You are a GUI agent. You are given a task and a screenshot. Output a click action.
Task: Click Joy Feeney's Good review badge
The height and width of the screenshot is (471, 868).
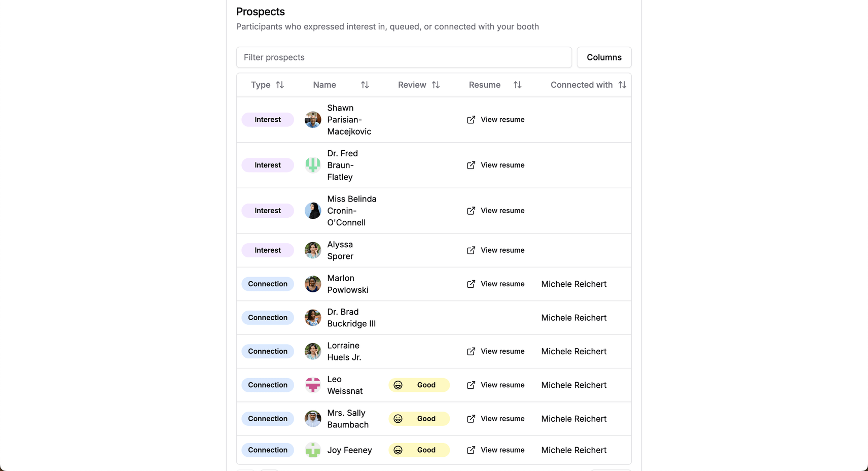(419, 450)
